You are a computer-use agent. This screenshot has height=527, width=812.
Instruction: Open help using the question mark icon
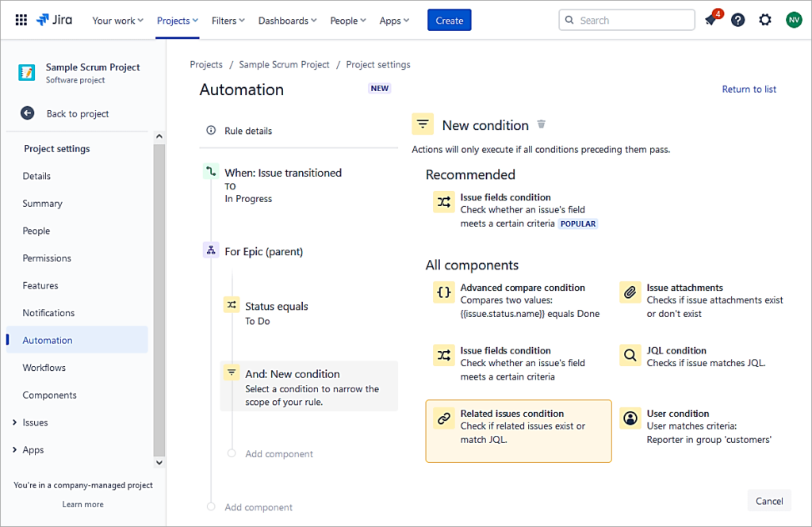738,19
